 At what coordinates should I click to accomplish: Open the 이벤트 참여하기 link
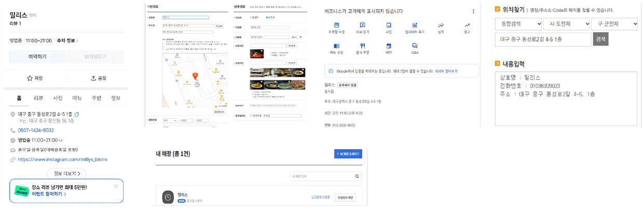click(49, 194)
